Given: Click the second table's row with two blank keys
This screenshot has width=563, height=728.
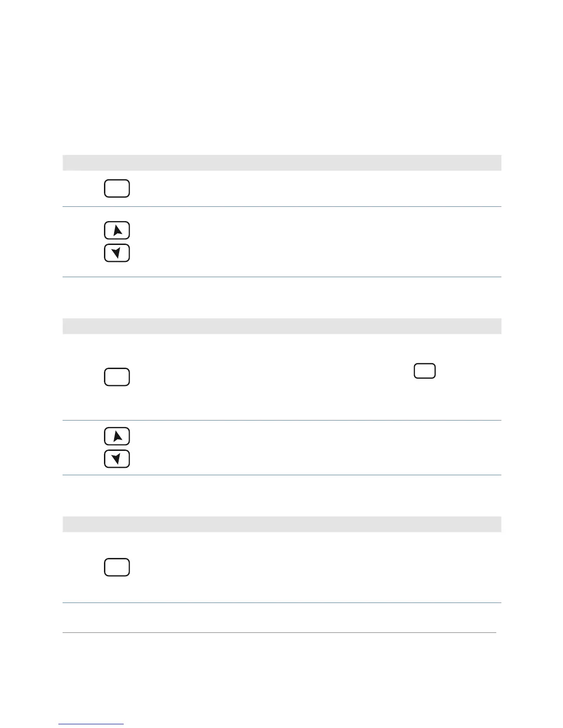Looking at the screenshot, I should click(281, 377).
